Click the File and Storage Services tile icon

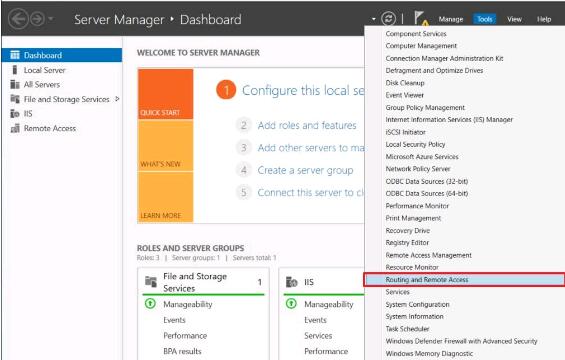(151, 282)
